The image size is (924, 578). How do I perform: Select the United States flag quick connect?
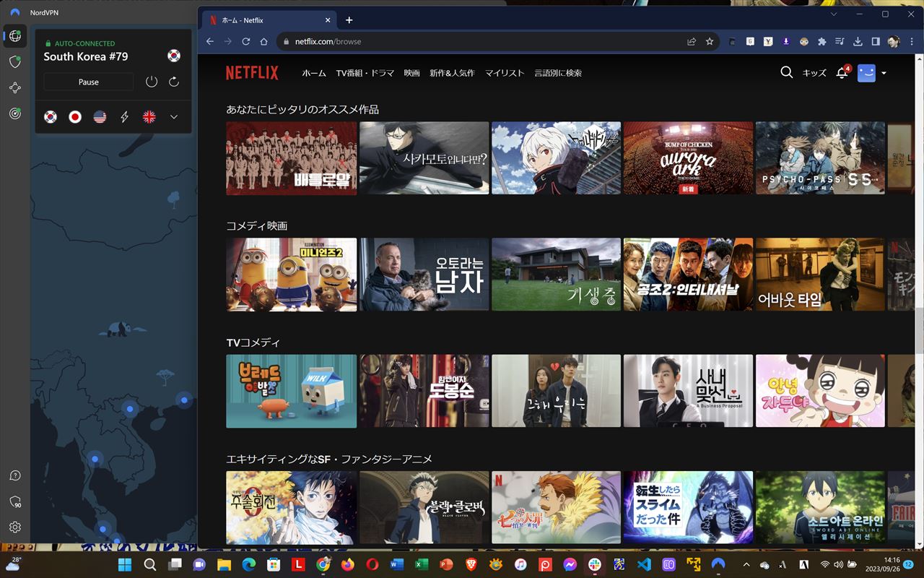100,116
